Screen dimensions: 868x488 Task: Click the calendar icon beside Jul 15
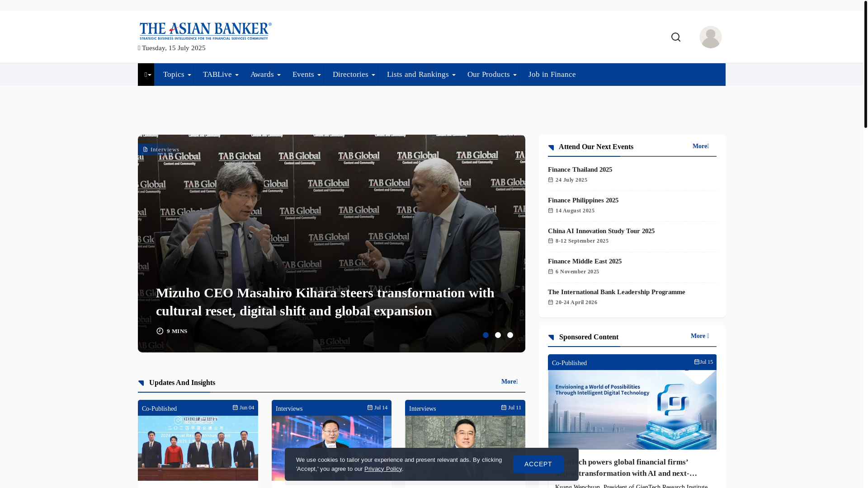[697, 362]
